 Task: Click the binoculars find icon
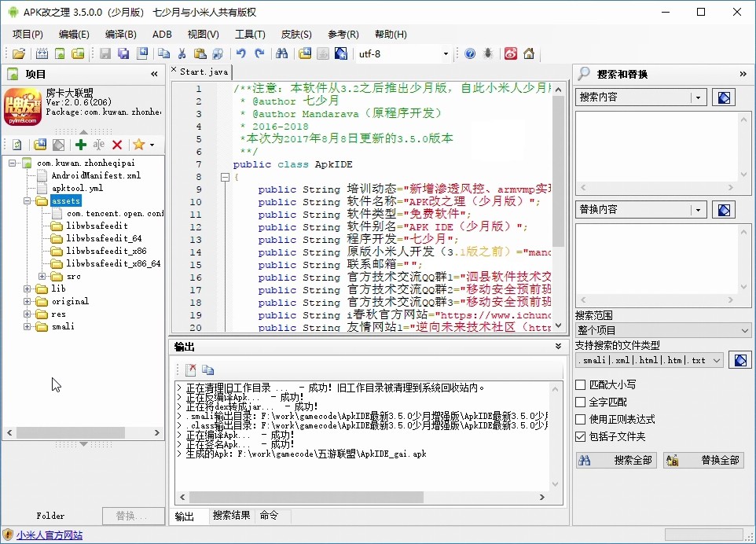(281, 53)
